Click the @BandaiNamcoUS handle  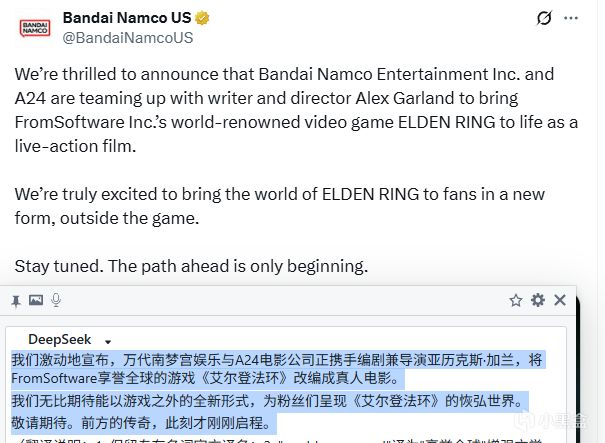pyautogui.click(x=128, y=38)
